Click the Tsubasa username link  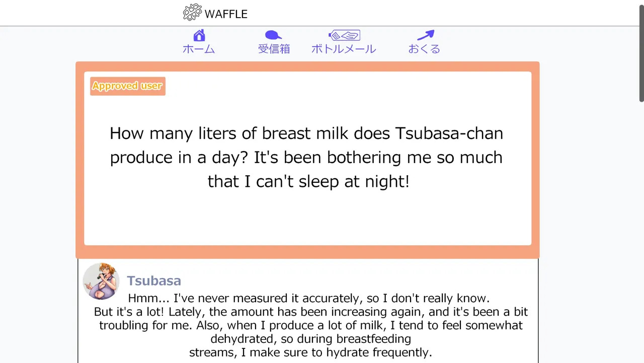click(x=154, y=281)
